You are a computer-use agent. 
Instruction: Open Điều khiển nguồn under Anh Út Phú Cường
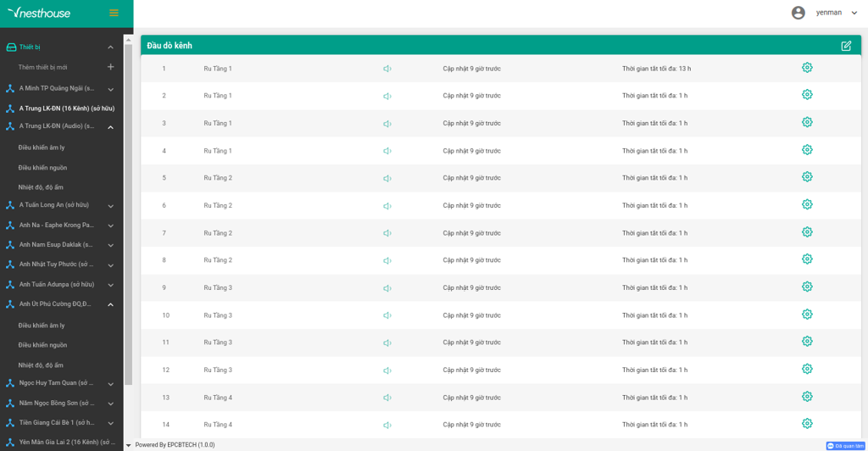click(x=42, y=345)
